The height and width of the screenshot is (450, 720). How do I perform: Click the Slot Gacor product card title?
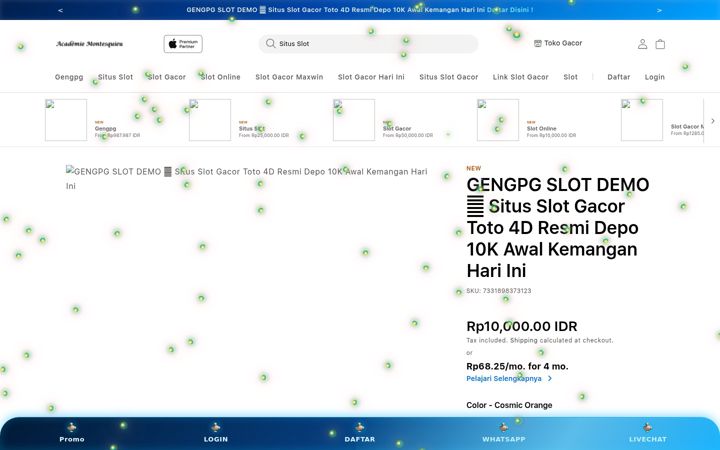397,129
